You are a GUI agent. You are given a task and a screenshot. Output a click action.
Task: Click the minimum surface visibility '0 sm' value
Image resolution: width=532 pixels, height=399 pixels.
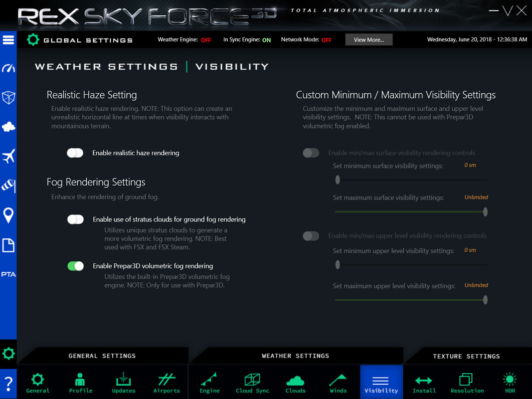[470, 165]
